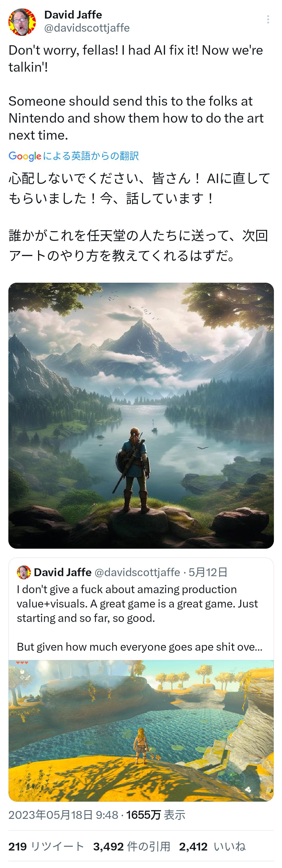282x868 pixels.
Task: Open the quoted Zelda gameplay screenshot
Action: [141, 730]
